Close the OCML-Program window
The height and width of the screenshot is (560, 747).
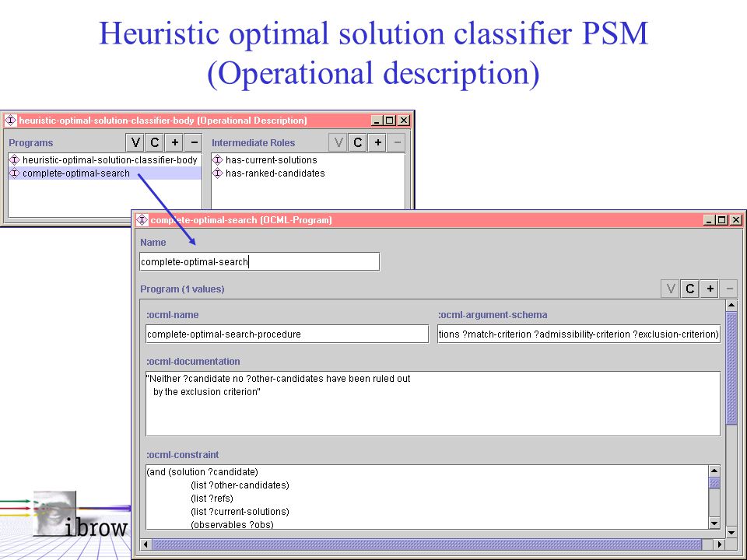tap(736, 220)
